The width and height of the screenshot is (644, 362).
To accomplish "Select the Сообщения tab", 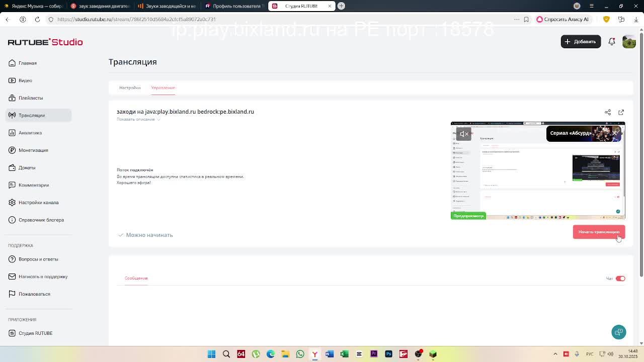I will [x=136, y=278].
